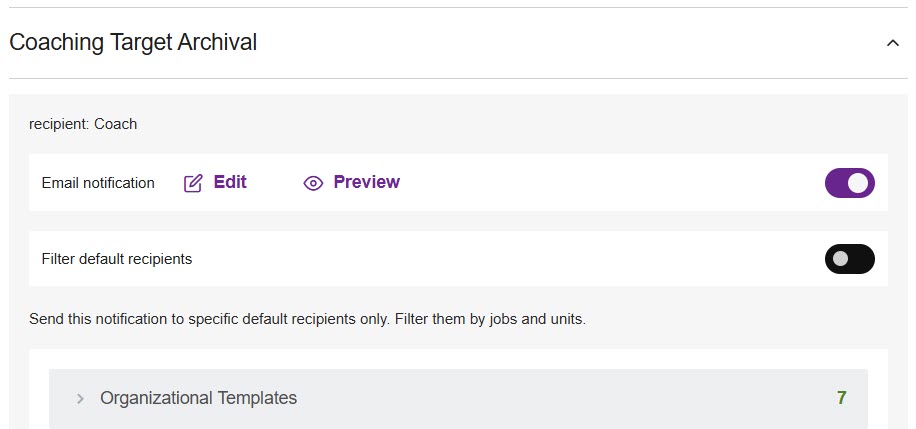Screen dimensions: 916x429
Task: Open Edit for the email notification
Action: 230,182
